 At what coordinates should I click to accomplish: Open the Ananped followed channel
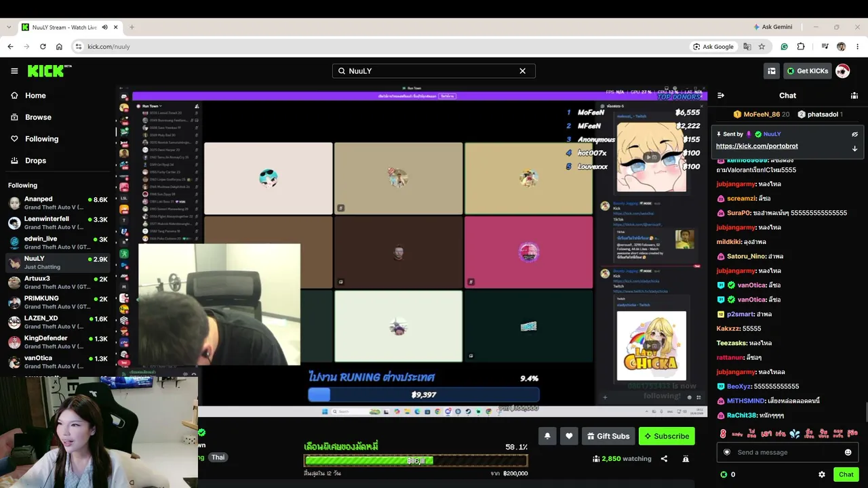click(58, 203)
